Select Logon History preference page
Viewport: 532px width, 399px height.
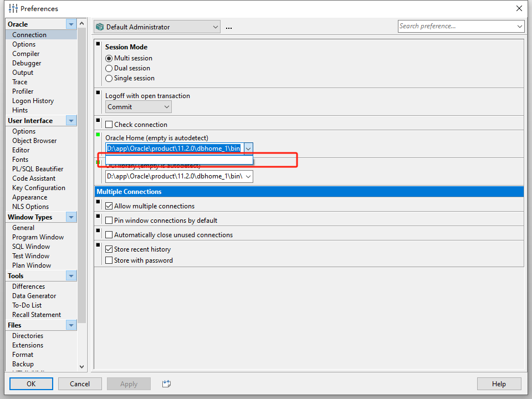click(x=33, y=101)
